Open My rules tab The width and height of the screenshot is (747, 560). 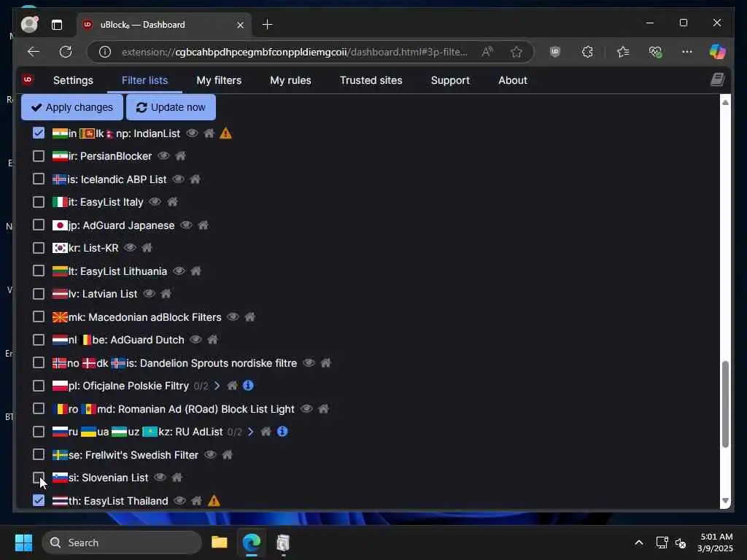pos(290,80)
